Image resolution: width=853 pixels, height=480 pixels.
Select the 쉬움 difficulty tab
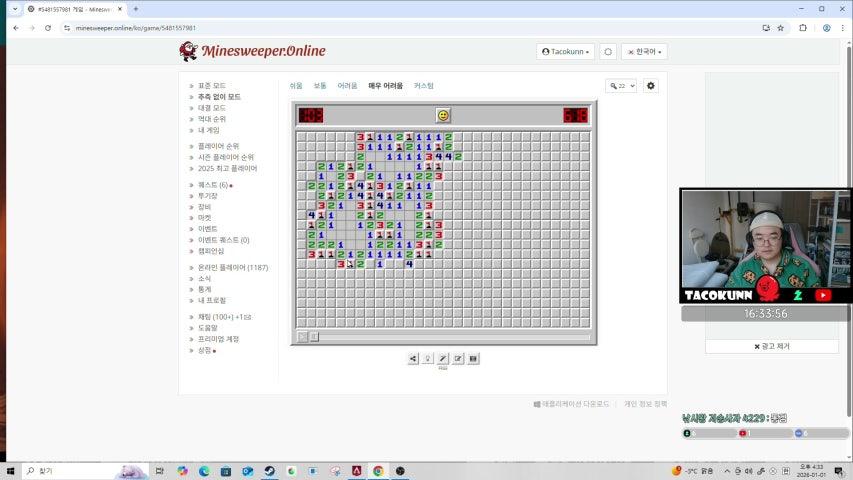click(x=296, y=86)
